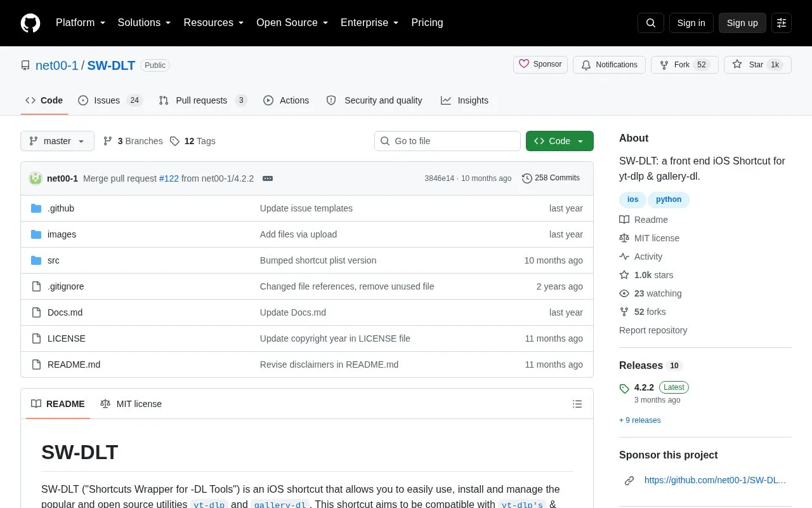Click the Sign up button

tap(742, 23)
